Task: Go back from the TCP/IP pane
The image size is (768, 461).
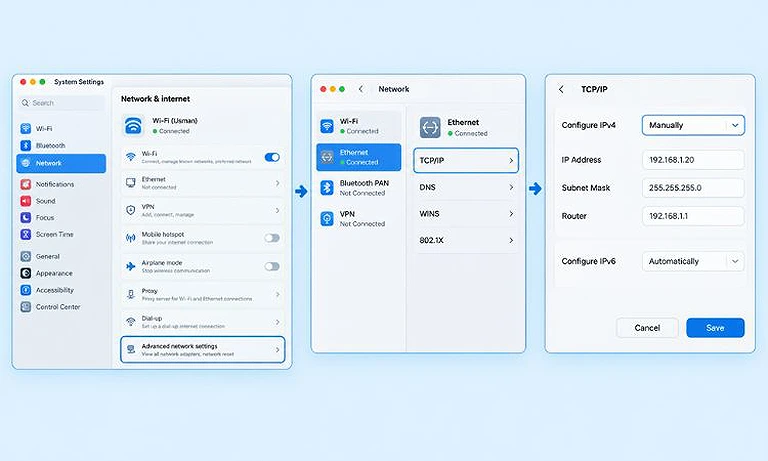Action: [x=561, y=89]
